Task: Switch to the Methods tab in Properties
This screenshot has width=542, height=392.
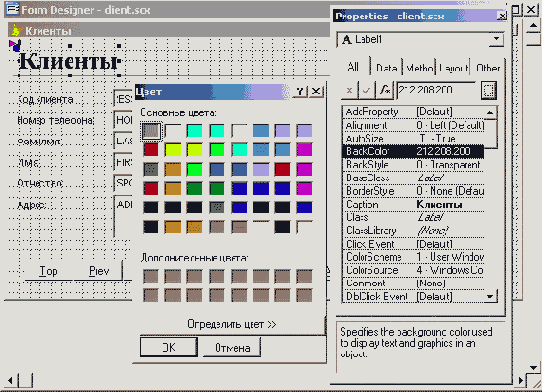Action: pyautogui.click(x=420, y=67)
